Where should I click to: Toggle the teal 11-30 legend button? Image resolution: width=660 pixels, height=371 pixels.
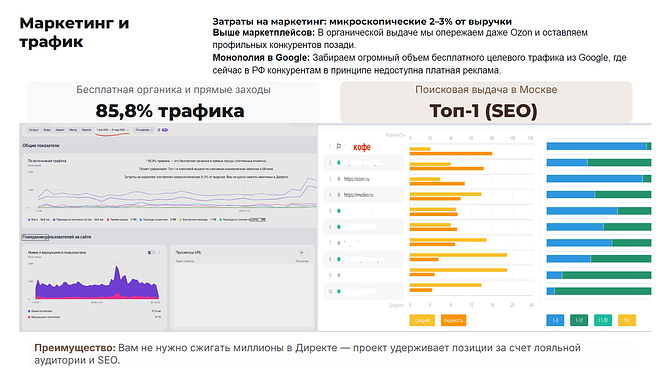pos(603,320)
